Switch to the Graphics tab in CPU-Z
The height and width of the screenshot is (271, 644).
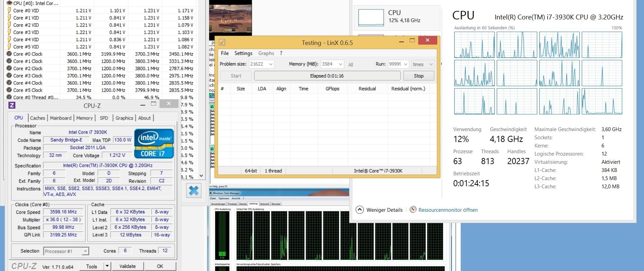pos(124,118)
